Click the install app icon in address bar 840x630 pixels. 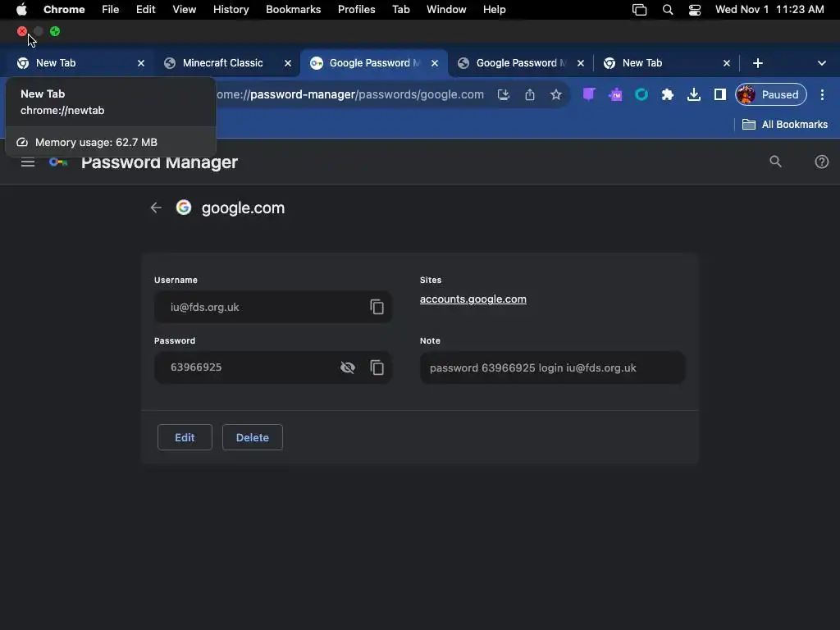(x=504, y=95)
